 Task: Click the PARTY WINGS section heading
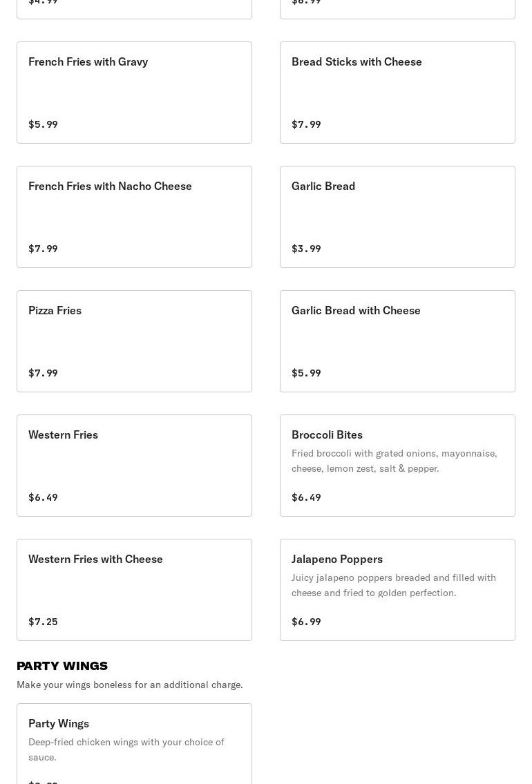62,666
